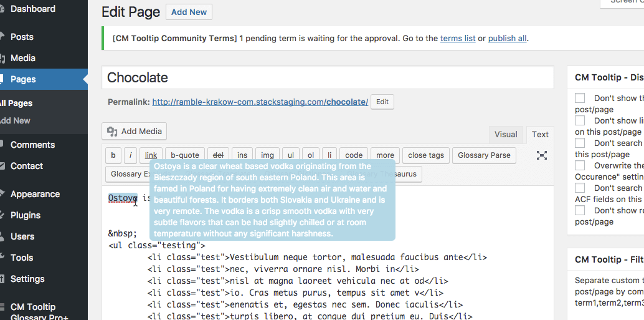The width and height of the screenshot is (644, 320).
Task: Switch to the Visual editor tab
Action: coord(506,134)
